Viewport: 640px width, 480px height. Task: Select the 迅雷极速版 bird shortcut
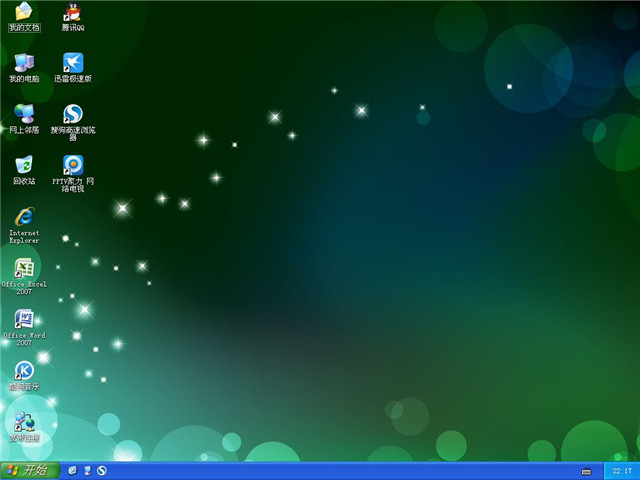pos(73,68)
